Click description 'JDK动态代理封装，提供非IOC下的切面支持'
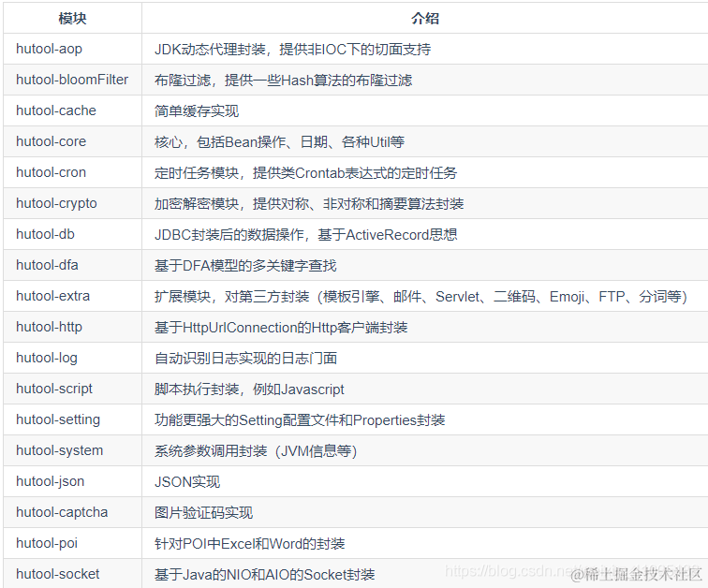The image size is (708, 588). point(292,50)
